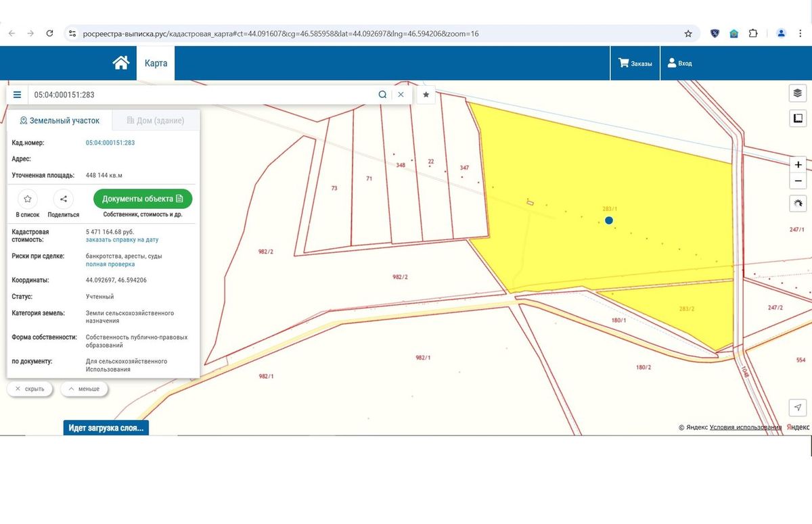Viewport: 812px width, 524px height.
Task: Reload the browser page
Action: pyautogui.click(x=49, y=33)
